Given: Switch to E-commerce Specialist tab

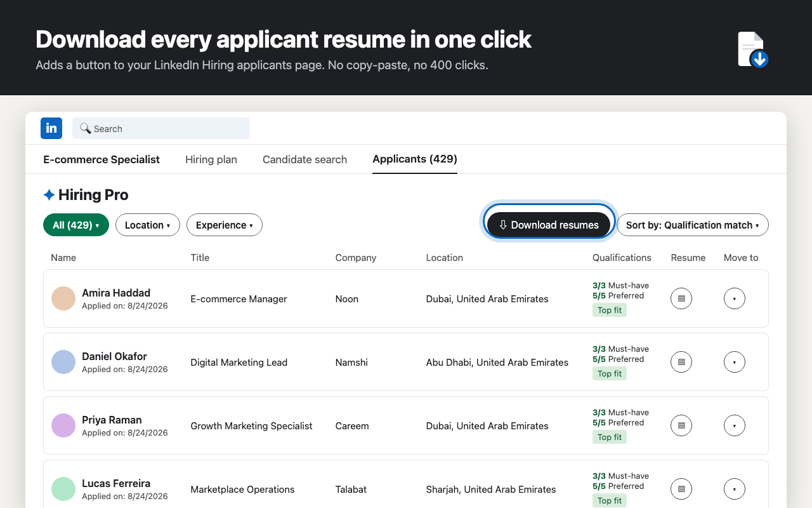Looking at the screenshot, I should [101, 159].
